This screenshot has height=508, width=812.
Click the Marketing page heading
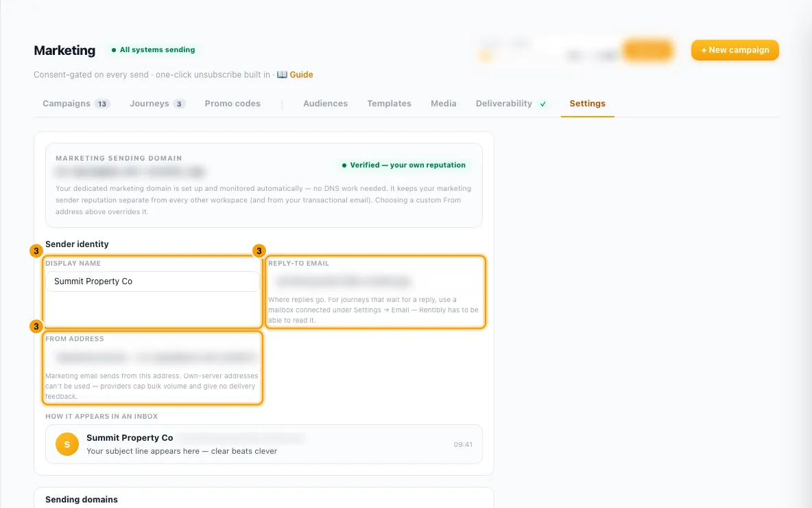64,50
